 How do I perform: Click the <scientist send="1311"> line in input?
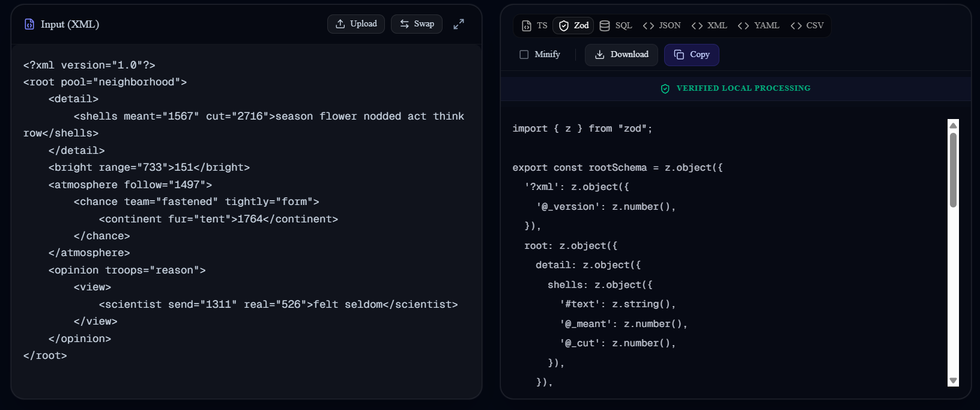[279, 304]
